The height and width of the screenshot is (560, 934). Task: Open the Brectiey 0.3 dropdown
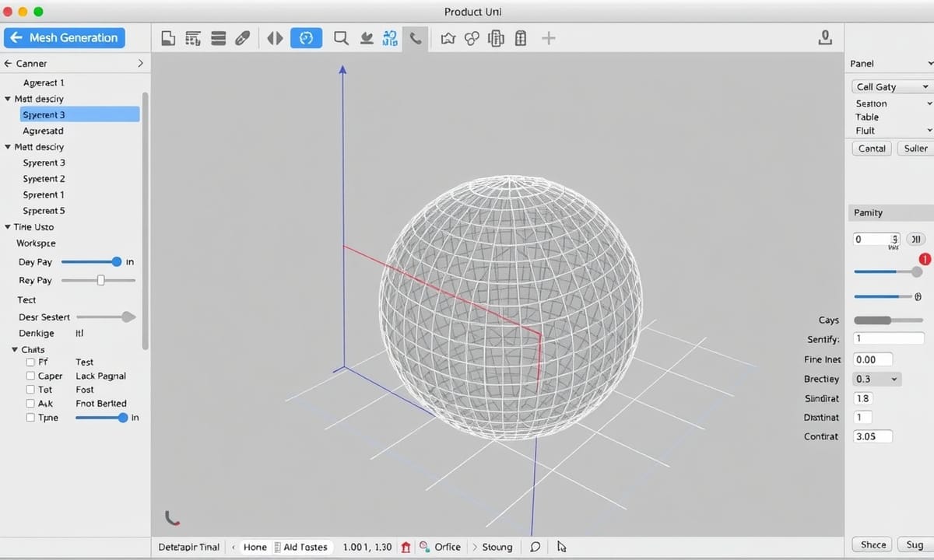[x=877, y=379]
